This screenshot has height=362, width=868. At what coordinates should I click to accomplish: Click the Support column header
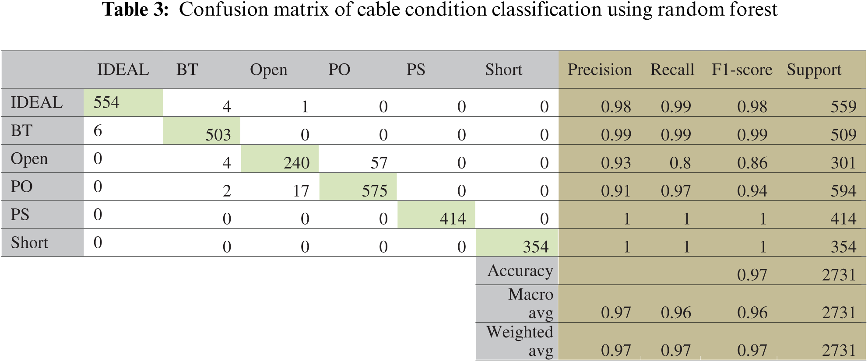click(x=814, y=70)
